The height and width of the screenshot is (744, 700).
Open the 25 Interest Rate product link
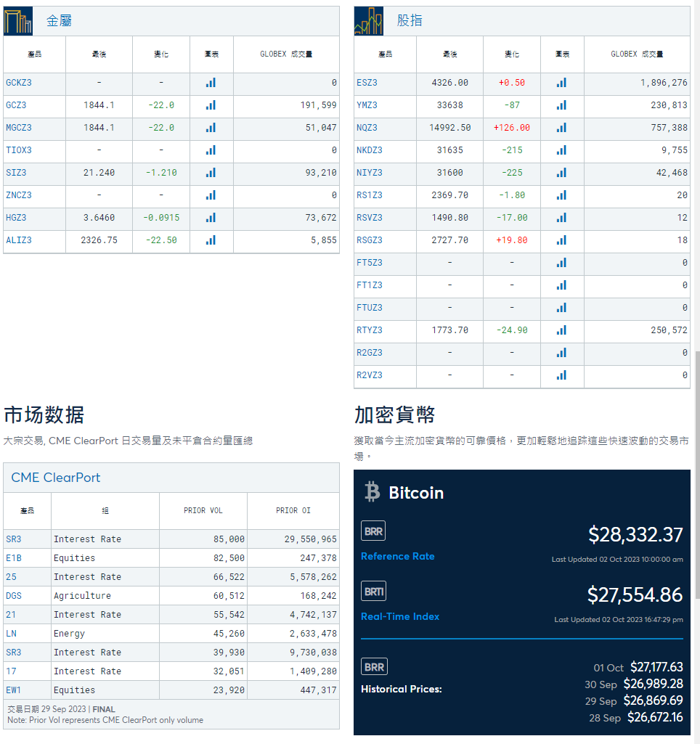coord(12,577)
